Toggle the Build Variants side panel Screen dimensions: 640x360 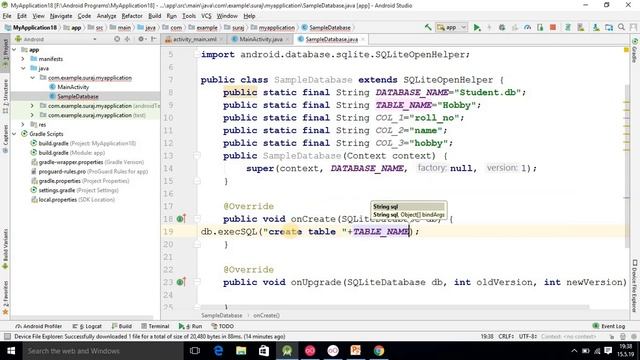5,248
